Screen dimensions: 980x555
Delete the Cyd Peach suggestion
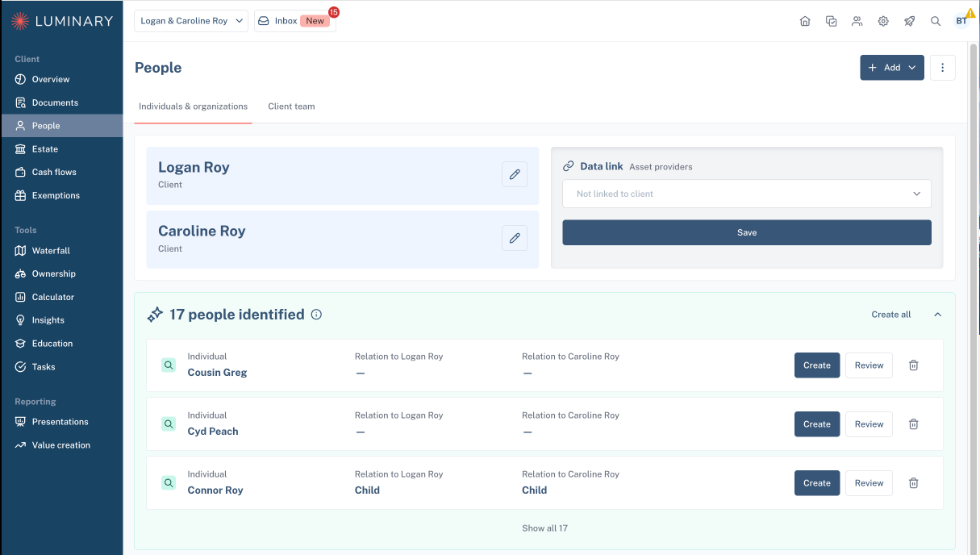914,424
